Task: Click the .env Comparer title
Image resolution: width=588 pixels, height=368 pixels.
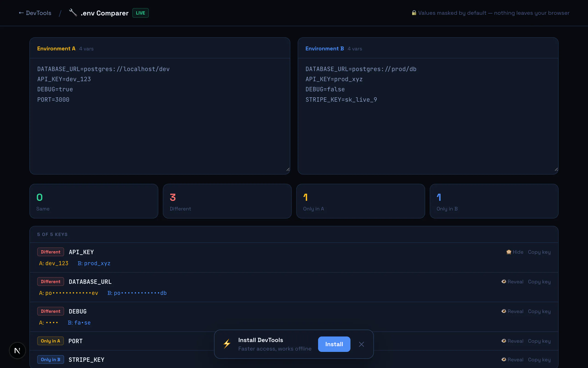Action: (105, 13)
